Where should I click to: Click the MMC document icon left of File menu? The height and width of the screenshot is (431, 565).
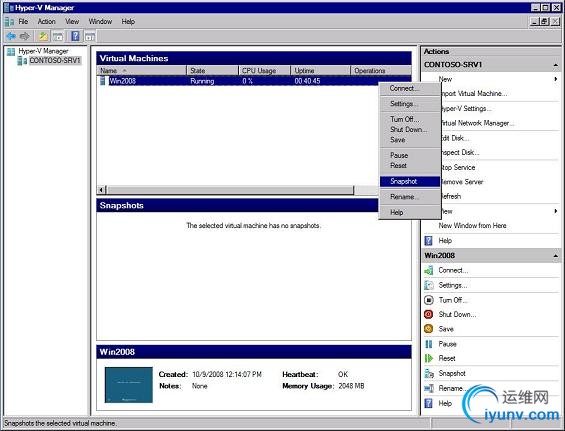tap(9, 22)
